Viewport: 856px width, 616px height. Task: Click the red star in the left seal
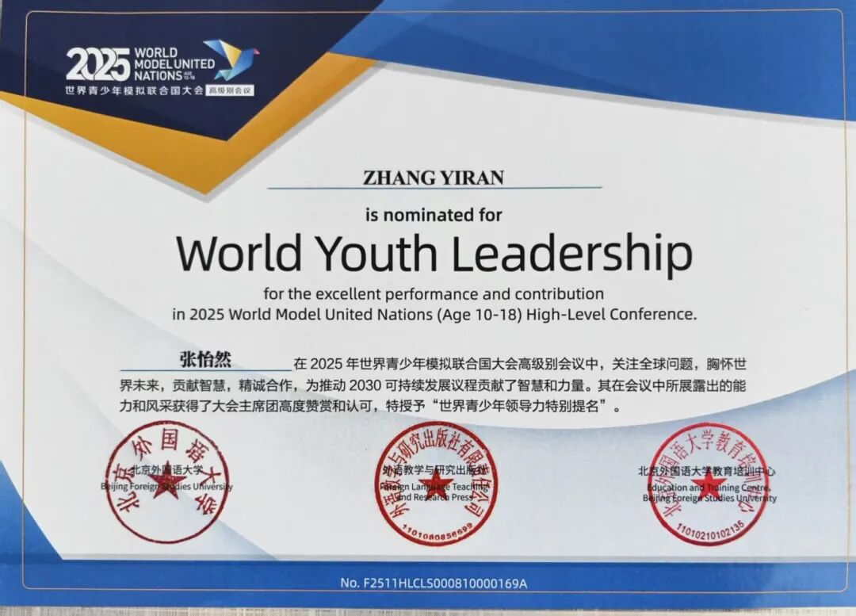pyautogui.click(x=167, y=484)
